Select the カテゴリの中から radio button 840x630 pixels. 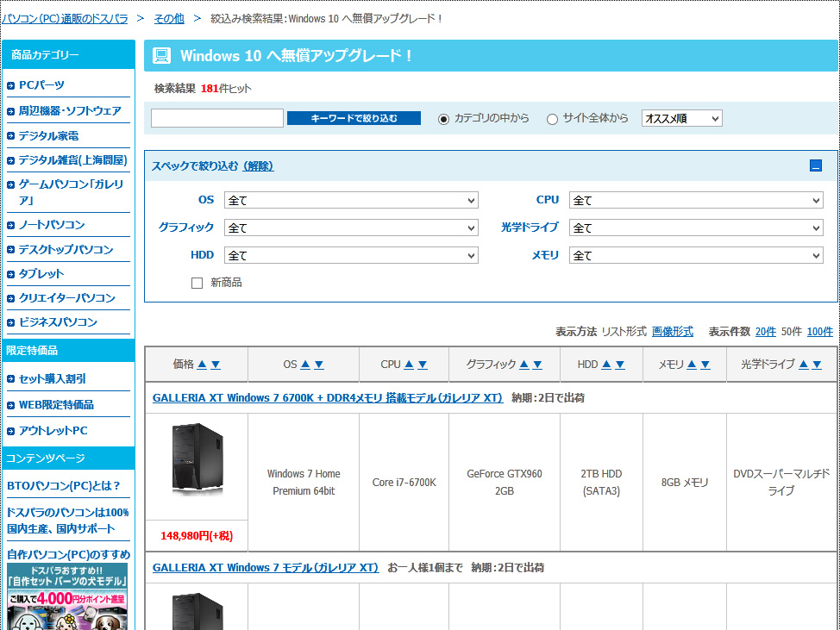444,119
